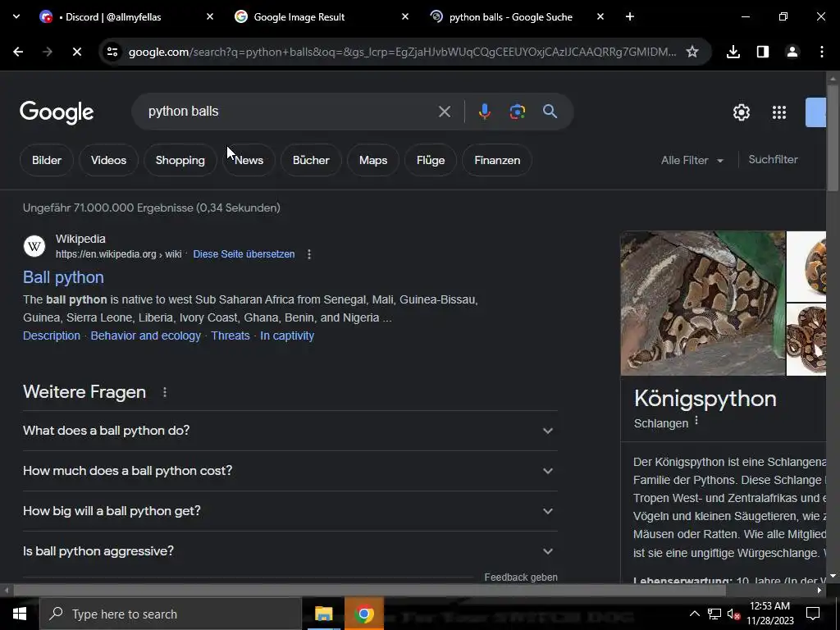Open options dots next to Schlangen
Screen dimensions: 840x630
pyautogui.click(x=696, y=421)
